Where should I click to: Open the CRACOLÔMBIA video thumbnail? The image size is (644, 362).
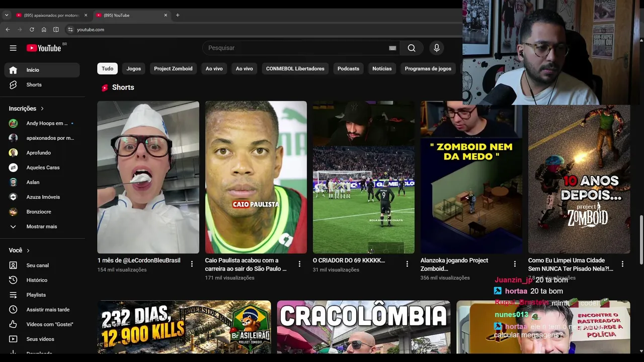(364, 327)
